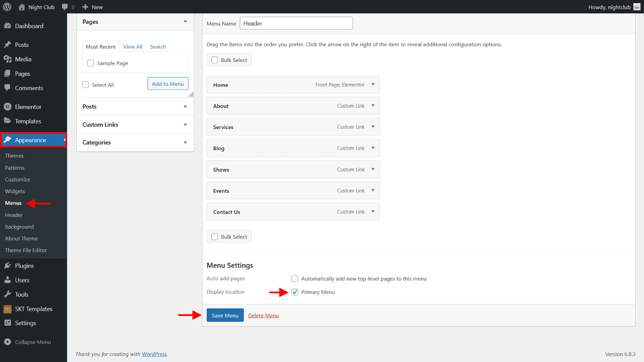Uncheck the Primary Menu checkbox
The width and height of the screenshot is (644, 362).
(x=295, y=292)
